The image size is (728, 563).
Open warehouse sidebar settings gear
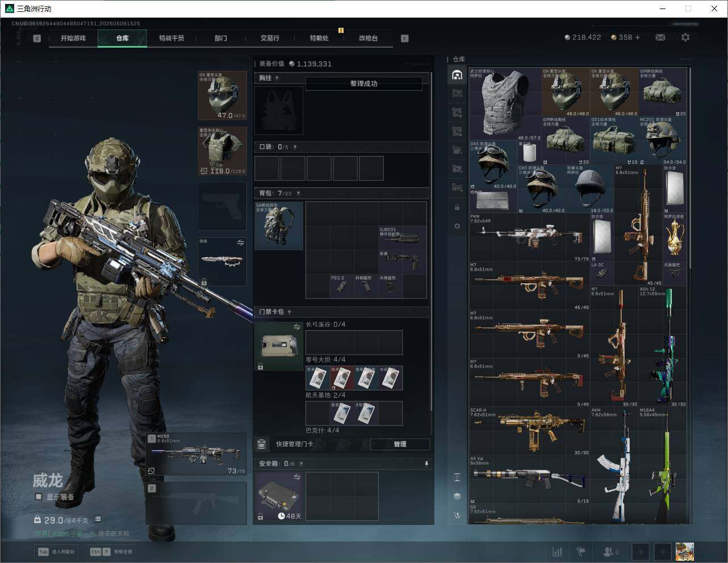(457, 226)
